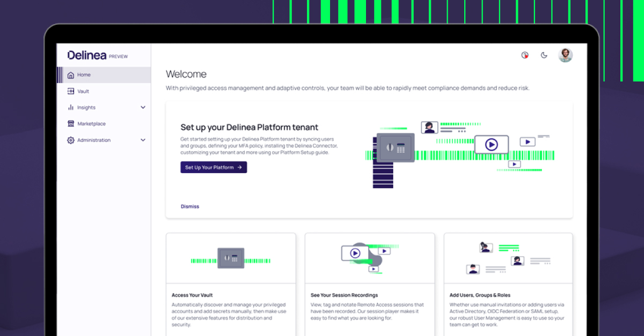Click the Administration gear icon

click(71, 140)
